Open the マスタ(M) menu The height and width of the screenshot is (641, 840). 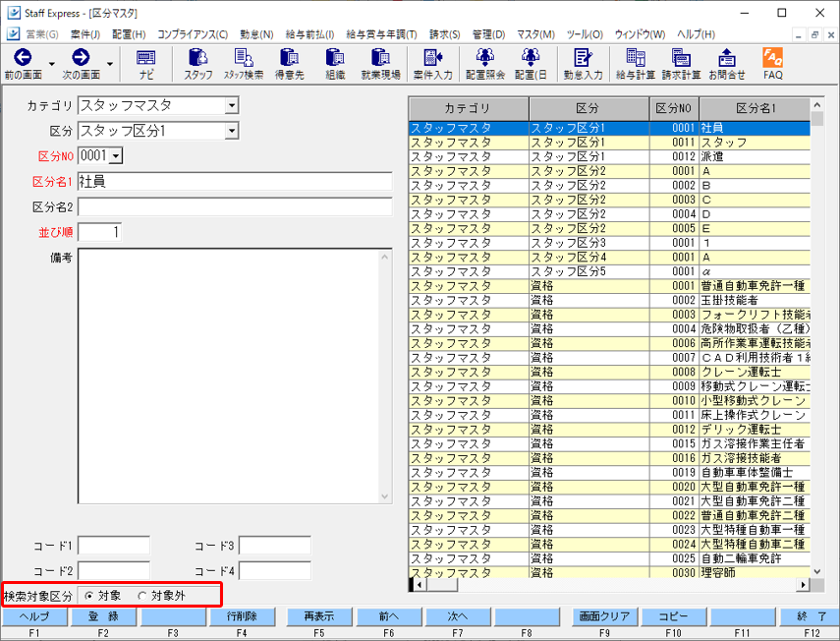pos(535,34)
